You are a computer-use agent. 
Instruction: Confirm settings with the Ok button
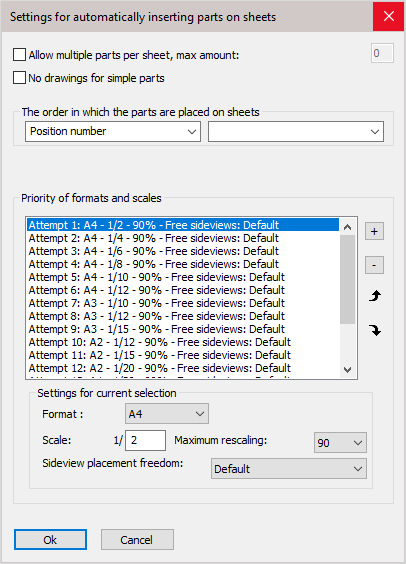[50, 540]
